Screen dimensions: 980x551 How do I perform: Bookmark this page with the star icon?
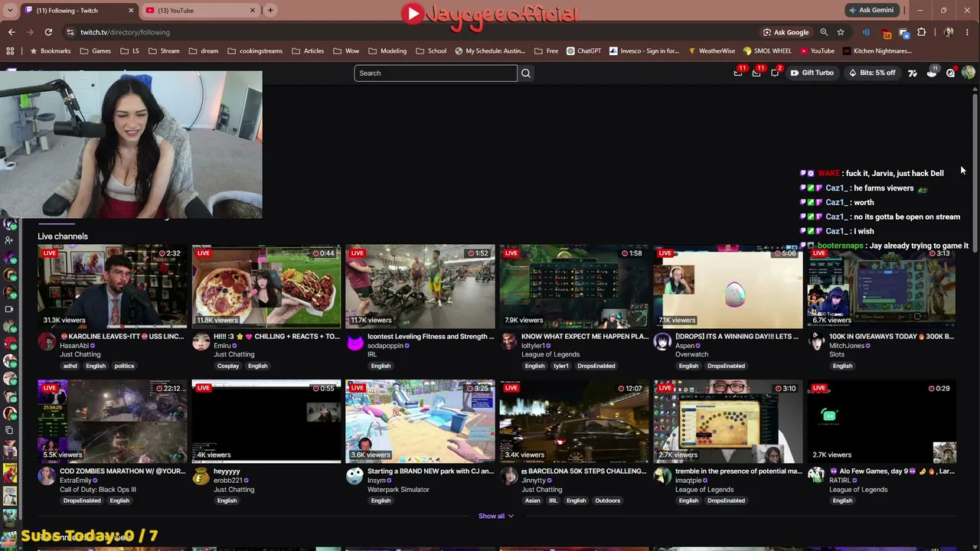pyautogui.click(x=841, y=32)
